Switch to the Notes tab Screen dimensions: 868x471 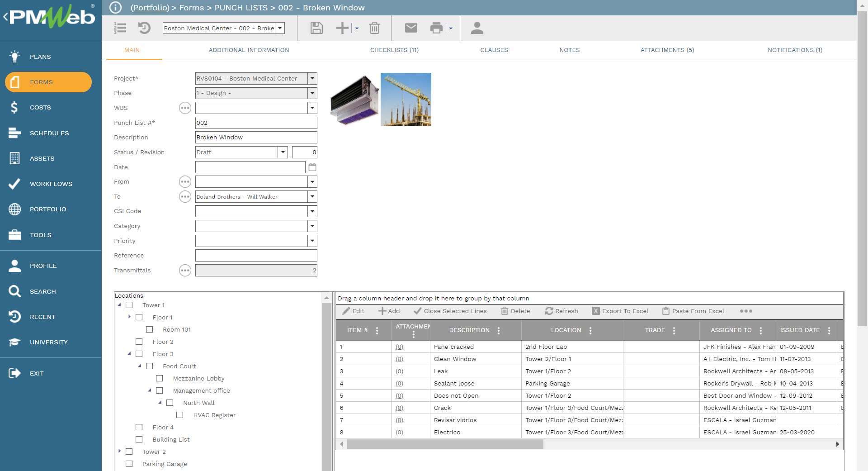click(570, 50)
